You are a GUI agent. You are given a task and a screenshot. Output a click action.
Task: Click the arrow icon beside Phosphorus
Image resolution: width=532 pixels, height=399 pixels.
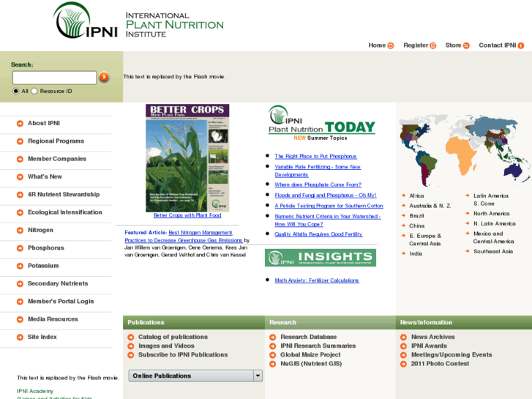pyautogui.click(x=20, y=248)
